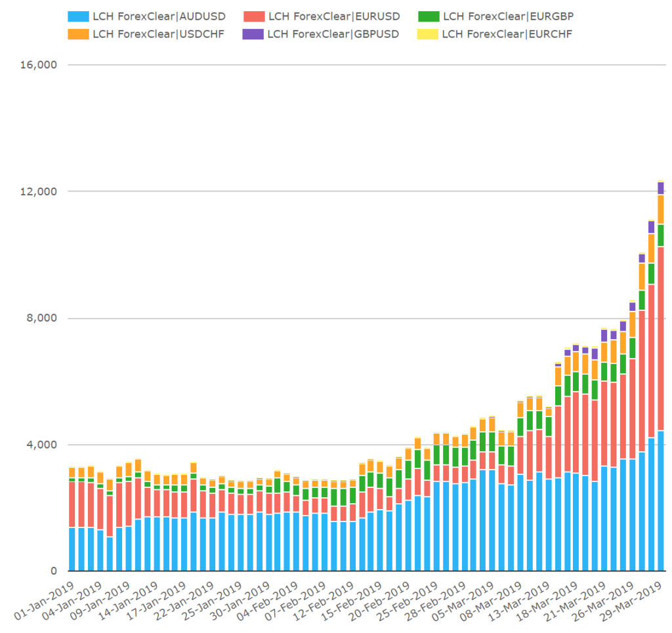Screen dimensions: 672x633
Task: Toggle the LCH ForexClear|EURUSD legend label
Action: coord(334,16)
